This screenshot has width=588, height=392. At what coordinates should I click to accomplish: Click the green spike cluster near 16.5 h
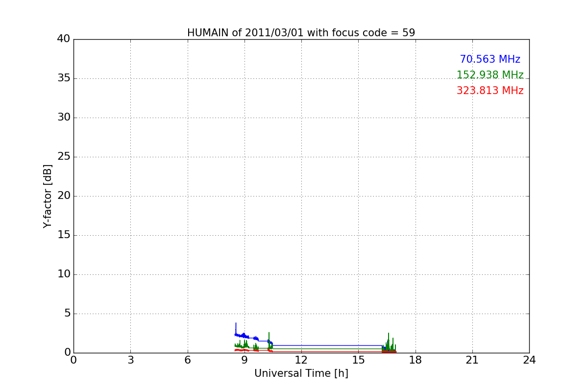click(x=389, y=343)
